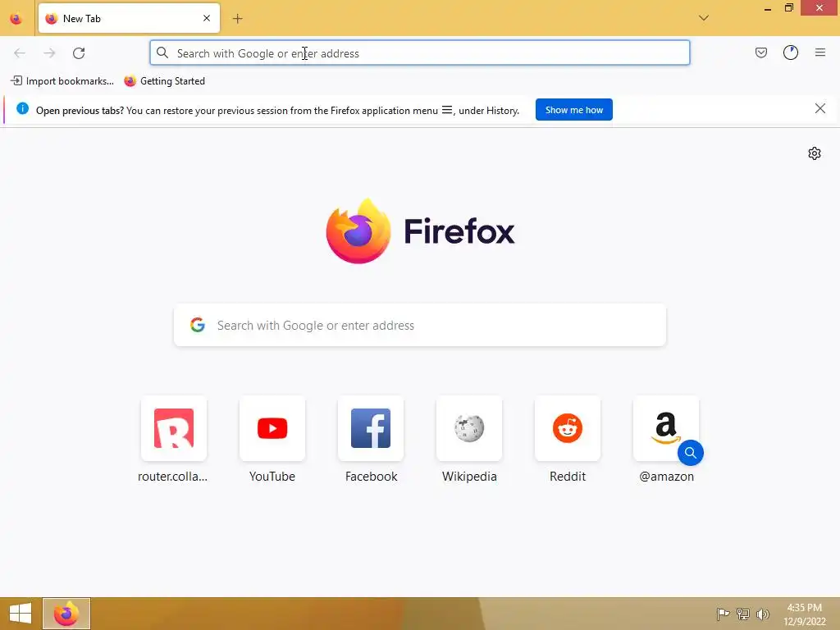The height and width of the screenshot is (630, 840).
Task: Go back one page
Action: (x=20, y=52)
